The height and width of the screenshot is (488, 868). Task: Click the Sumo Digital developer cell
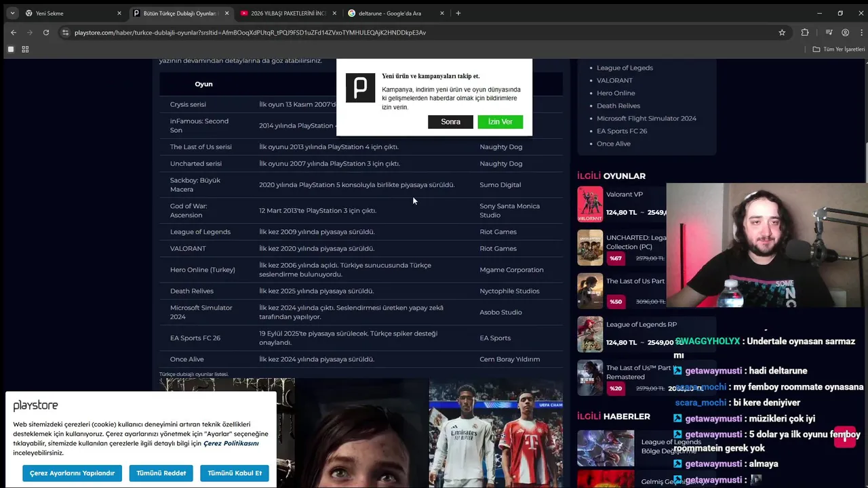pos(500,184)
